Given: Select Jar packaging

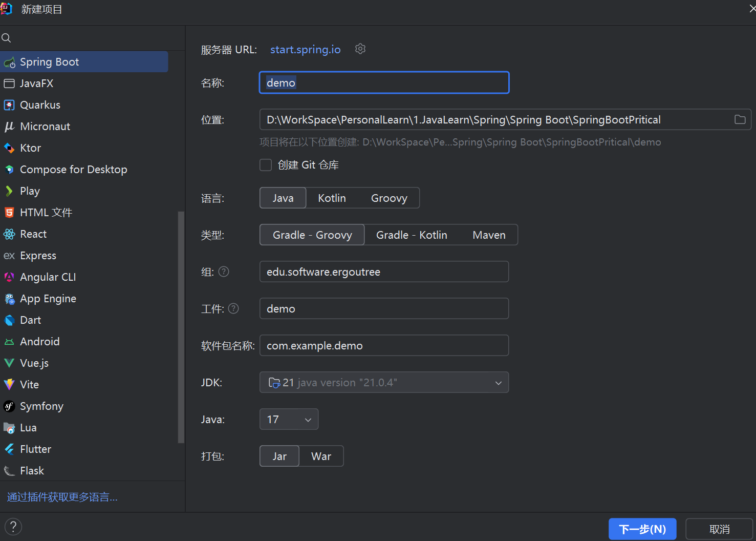Looking at the screenshot, I should coord(279,456).
